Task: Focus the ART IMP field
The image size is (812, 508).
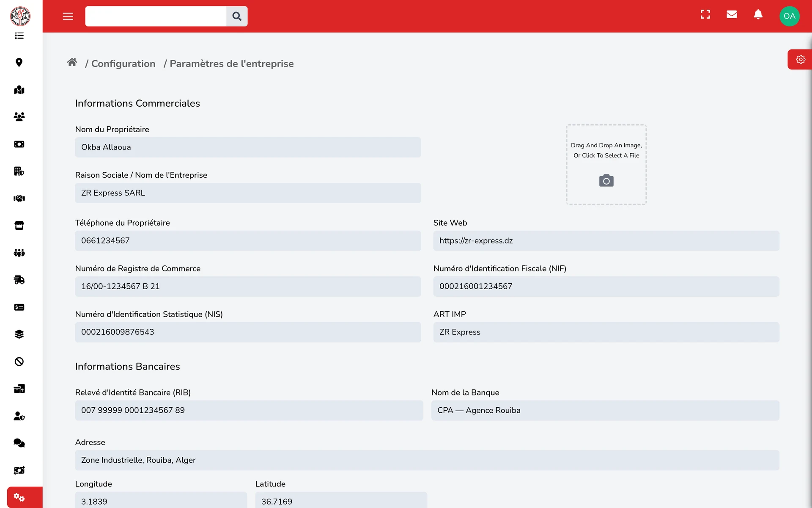Action: 606,332
